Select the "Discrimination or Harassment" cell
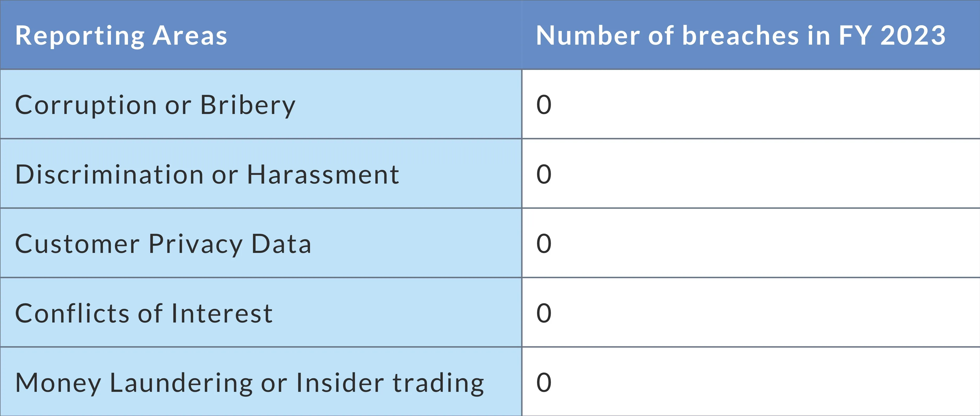Image resolution: width=980 pixels, height=416 pixels. pyautogui.click(x=207, y=175)
